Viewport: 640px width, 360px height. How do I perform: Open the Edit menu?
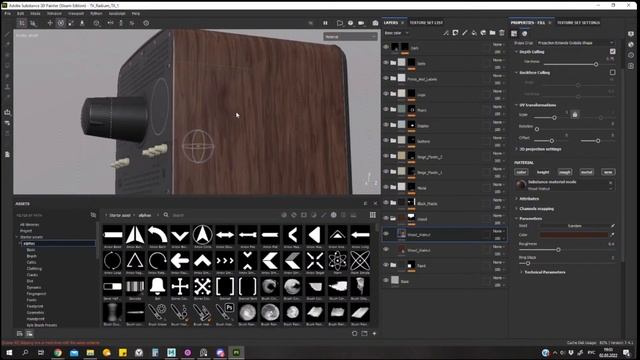coord(20,13)
